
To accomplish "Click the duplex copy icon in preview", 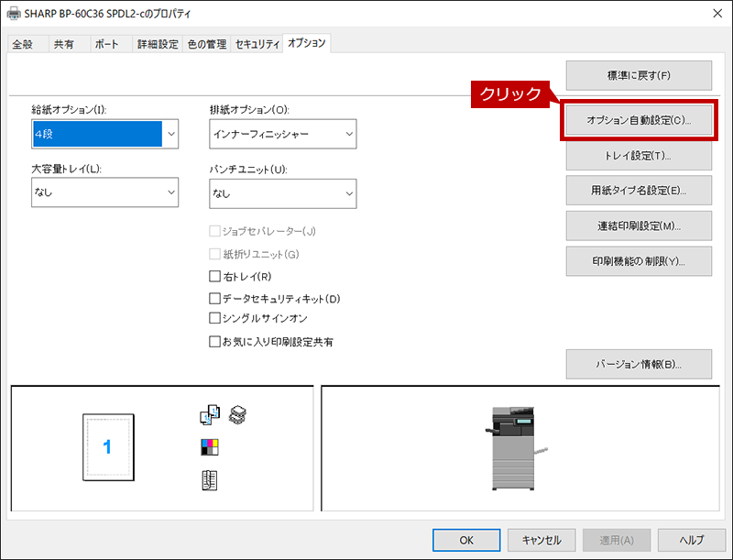I will (x=210, y=416).
